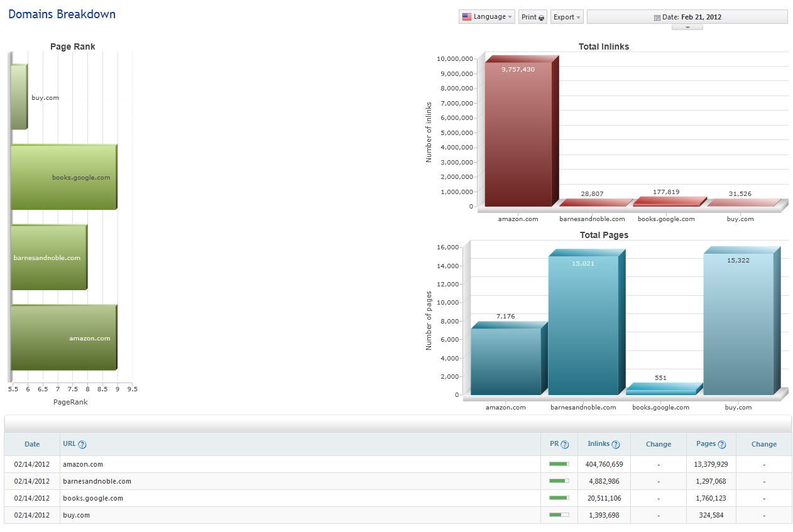Click the PR bar for amazon.com row
Screen dimensions: 793x532
[x=559, y=464]
